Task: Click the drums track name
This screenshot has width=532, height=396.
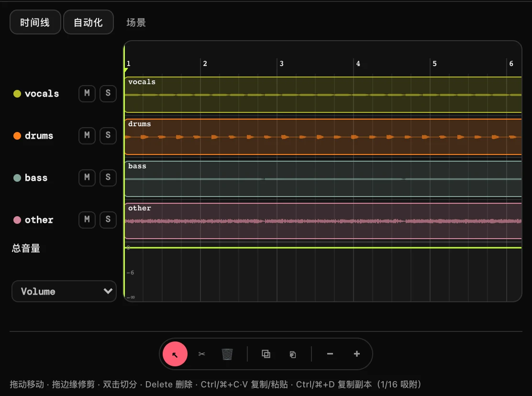Action: click(39, 136)
